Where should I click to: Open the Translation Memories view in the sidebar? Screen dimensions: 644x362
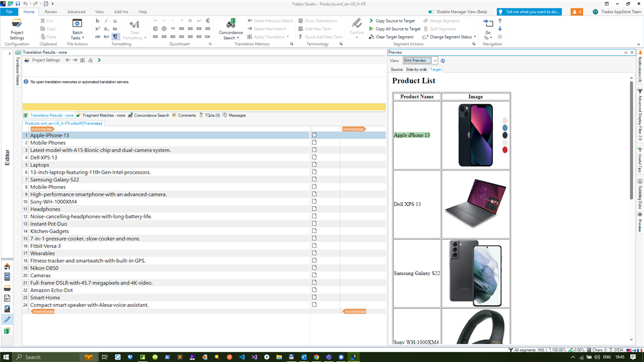[x=7, y=331]
